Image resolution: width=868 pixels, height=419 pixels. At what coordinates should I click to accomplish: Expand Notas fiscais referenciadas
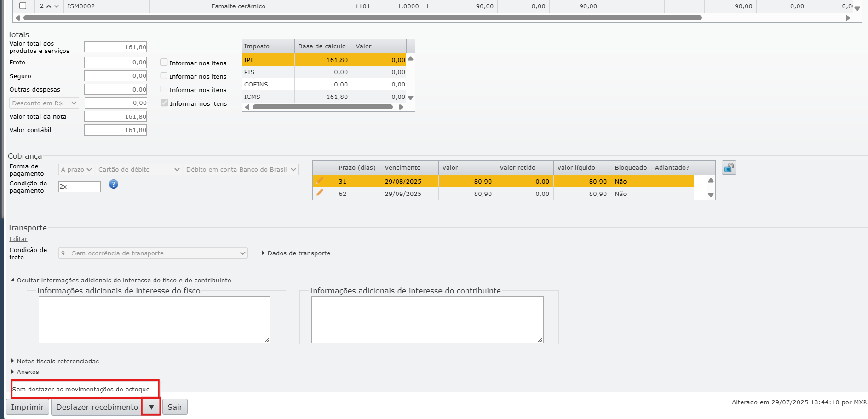click(x=55, y=361)
